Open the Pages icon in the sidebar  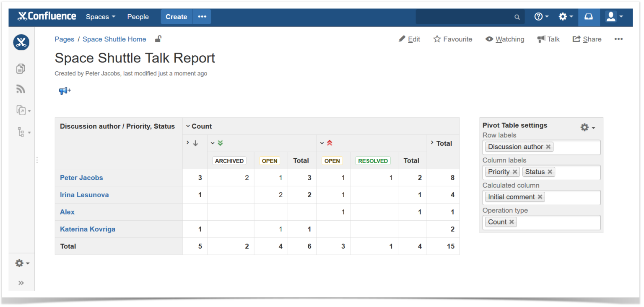pos(21,68)
